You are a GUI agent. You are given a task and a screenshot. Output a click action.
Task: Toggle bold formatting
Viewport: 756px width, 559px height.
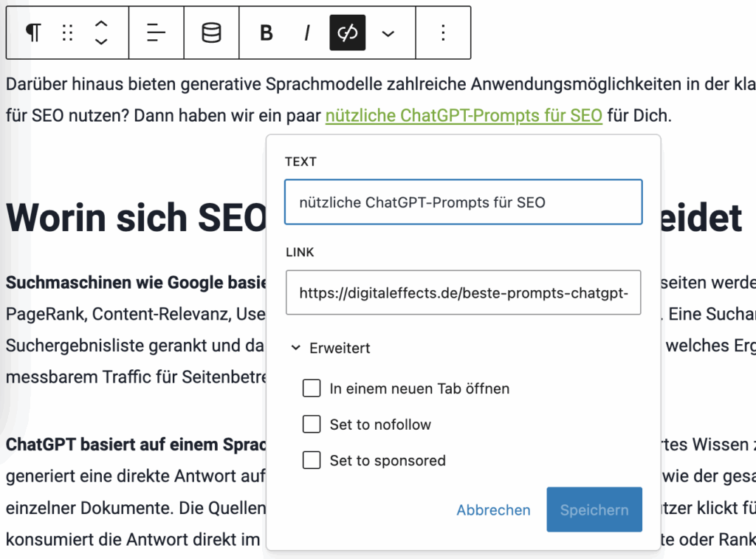click(x=267, y=32)
